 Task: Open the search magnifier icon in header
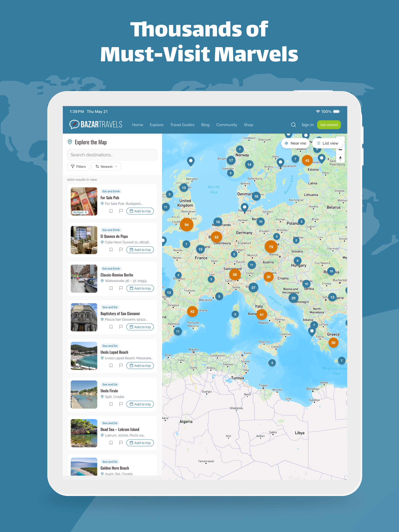(x=293, y=125)
